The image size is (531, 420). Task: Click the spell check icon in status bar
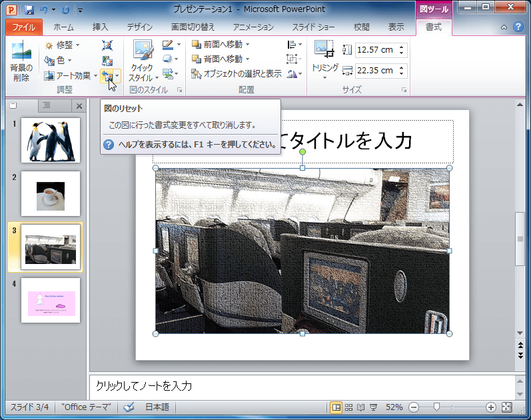pyautogui.click(x=129, y=407)
